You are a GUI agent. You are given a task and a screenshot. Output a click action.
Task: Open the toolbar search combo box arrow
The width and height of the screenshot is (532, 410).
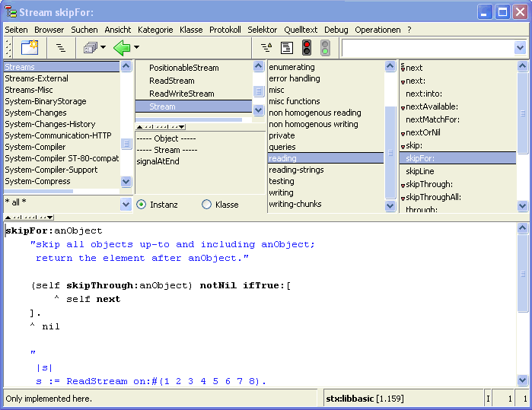(x=520, y=48)
